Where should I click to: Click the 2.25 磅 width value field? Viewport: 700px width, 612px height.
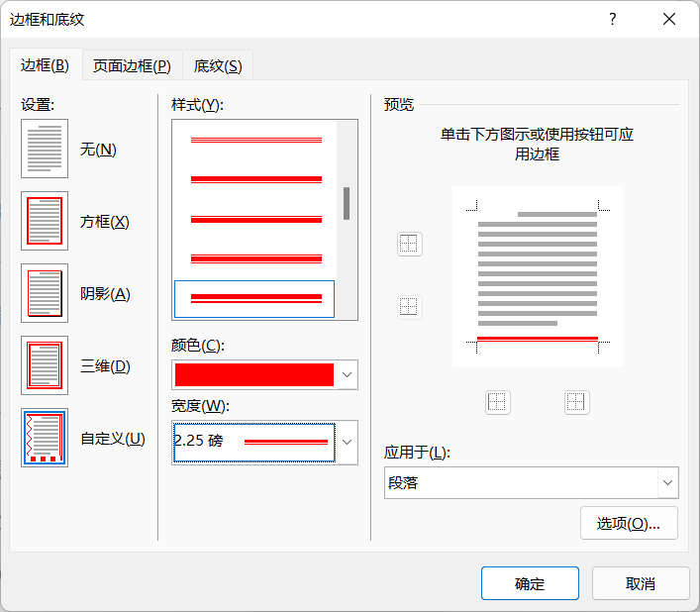[254, 442]
